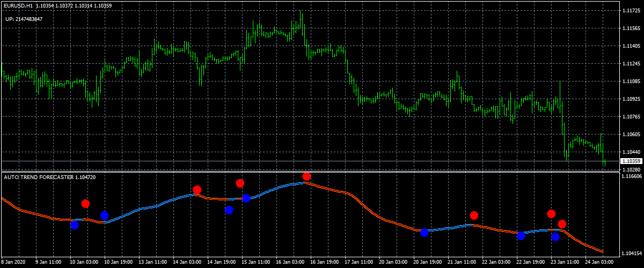Click the indicator scale value 1.104154
Screen dimensions: 644x268
[632, 254]
